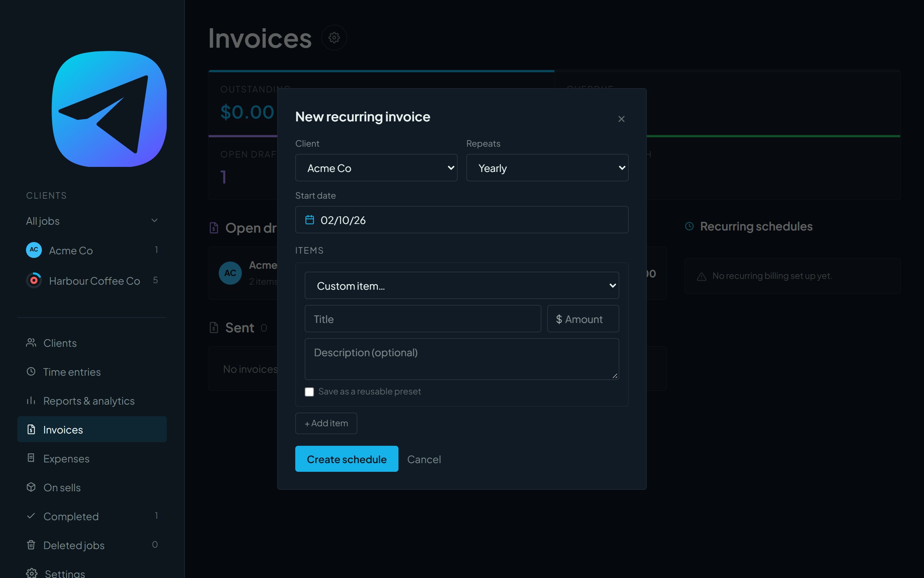This screenshot has width=924, height=578.
Task: Click the Time entries clock icon
Action: pos(31,371)
